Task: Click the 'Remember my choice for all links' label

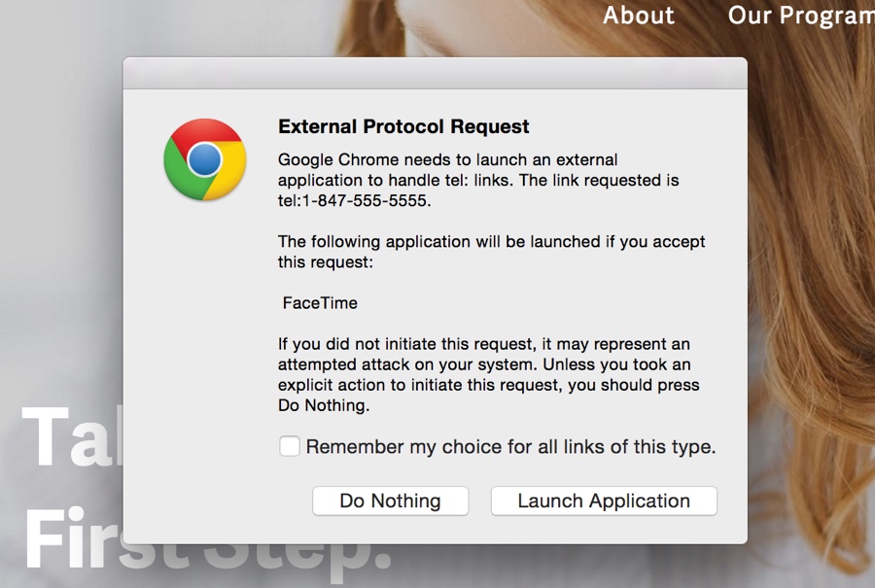Action: (510, 447)
